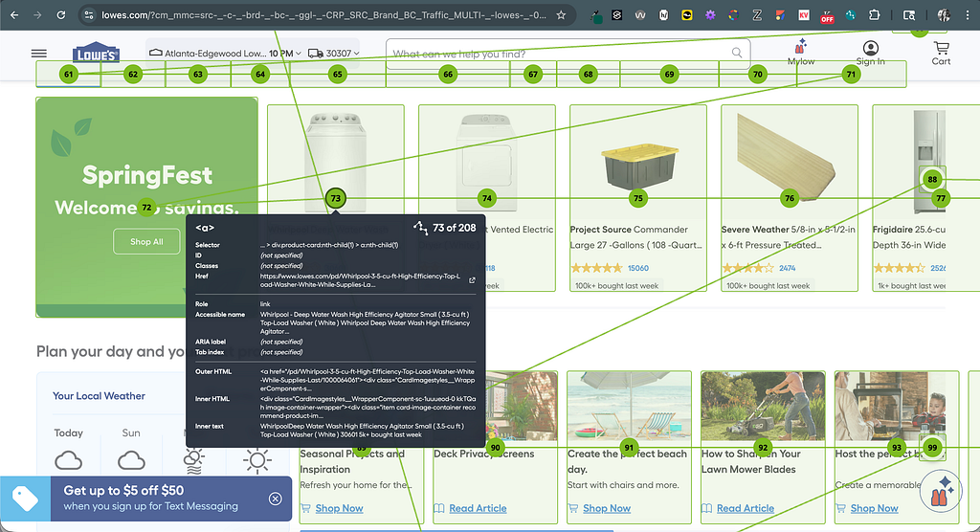Screen dimensions: 980x532
Task: Open the white vented electric dryer image
Action: click(486, 162)
